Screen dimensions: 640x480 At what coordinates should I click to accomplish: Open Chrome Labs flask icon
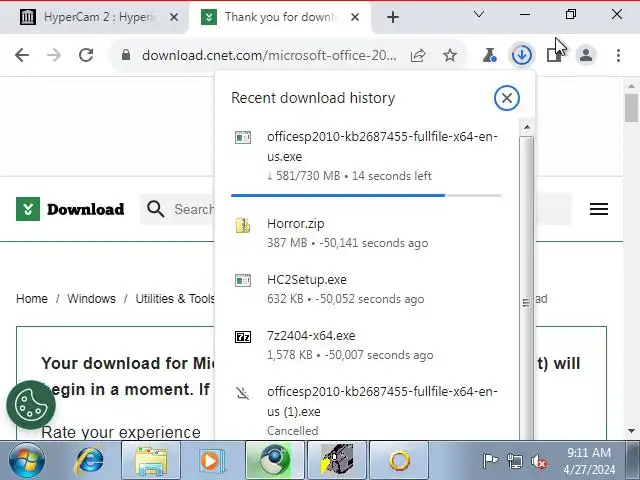click(x=489, y=55)
